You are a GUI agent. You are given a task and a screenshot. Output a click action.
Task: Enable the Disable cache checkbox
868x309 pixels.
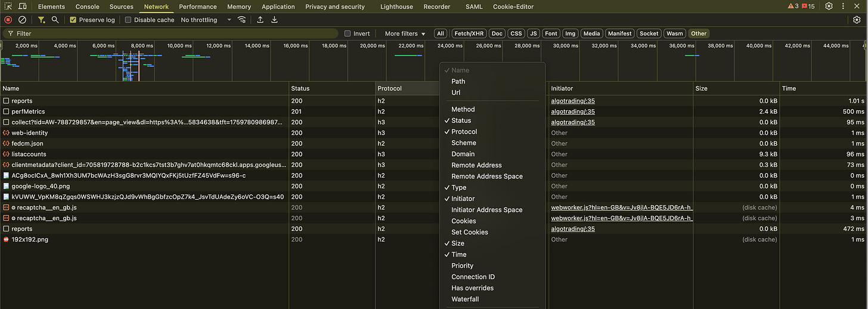128,20
